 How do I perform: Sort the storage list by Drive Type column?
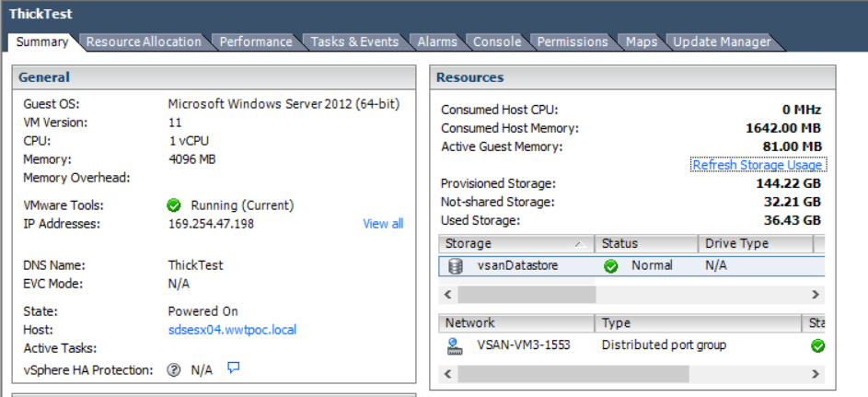tap(736, 244)
